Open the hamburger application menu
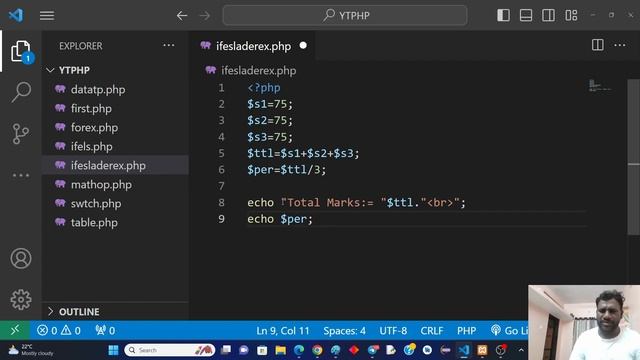Viewport: 640px width, 360px height. (x=47, y=16)
